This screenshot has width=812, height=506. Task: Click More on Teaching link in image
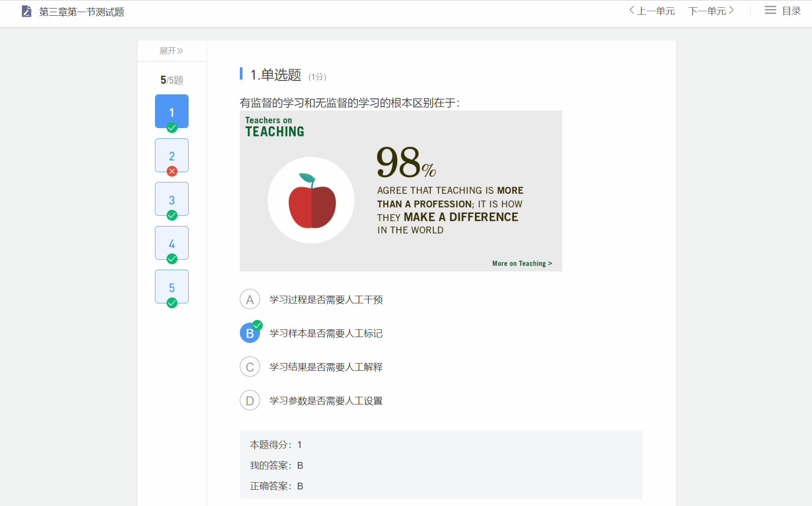(x=522, y=263)
